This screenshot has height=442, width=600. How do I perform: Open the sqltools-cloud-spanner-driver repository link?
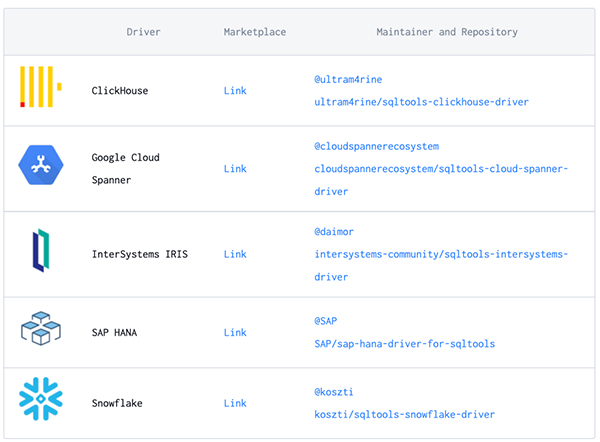pyautogui.click(x=440, y=169)
